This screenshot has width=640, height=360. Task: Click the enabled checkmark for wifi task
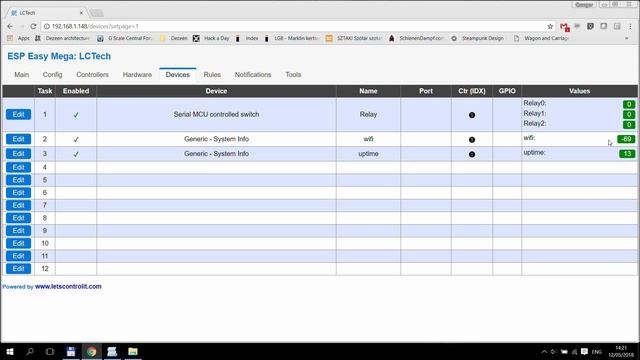pyautogui.click(x=76, y=139)
